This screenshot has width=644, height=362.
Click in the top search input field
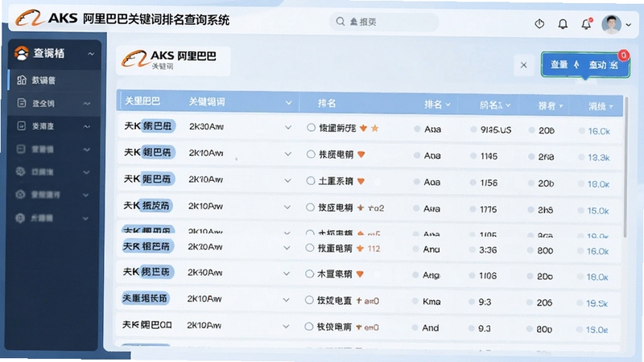(385, 22)
